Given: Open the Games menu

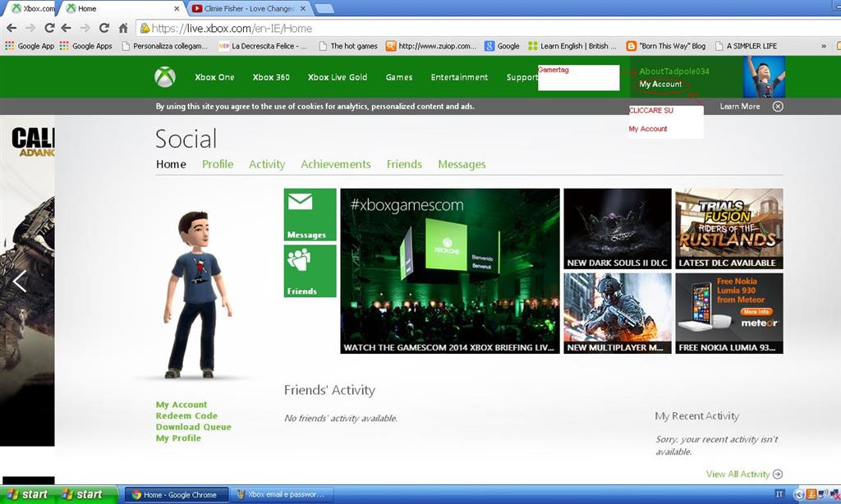Looking at the screenshot, I should (x=399, y=77).
